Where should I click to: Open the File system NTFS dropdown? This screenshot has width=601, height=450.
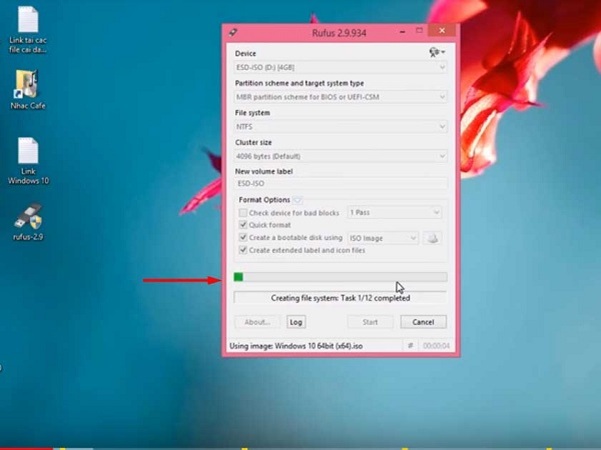point(340,126)
